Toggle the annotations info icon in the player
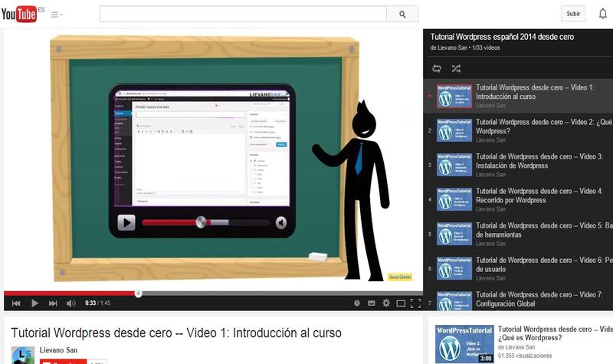The width and height of the screenshot is (613, 364). point(357,303)
